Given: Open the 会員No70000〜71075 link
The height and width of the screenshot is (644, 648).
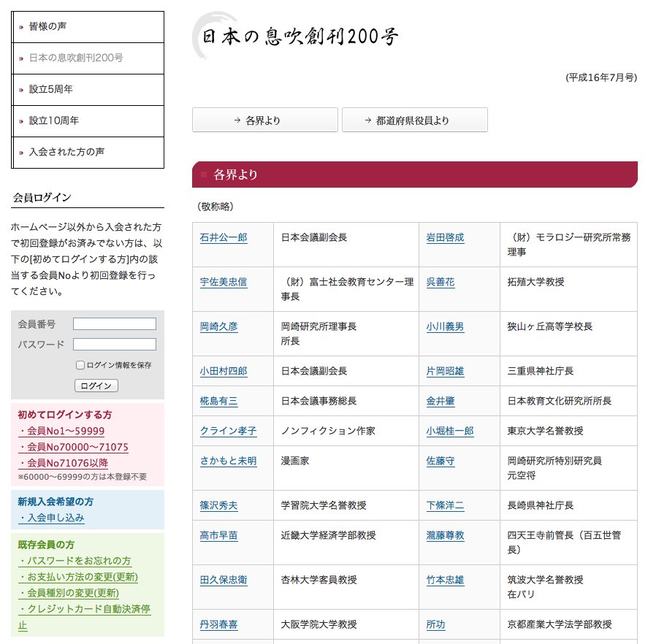Looking at the screenshot, I should click(74, 448).
